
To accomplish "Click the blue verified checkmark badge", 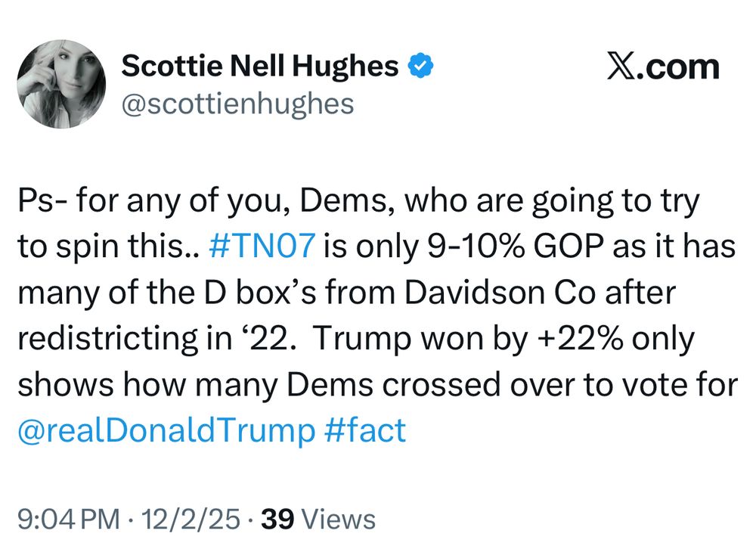I will click(421, 66).
